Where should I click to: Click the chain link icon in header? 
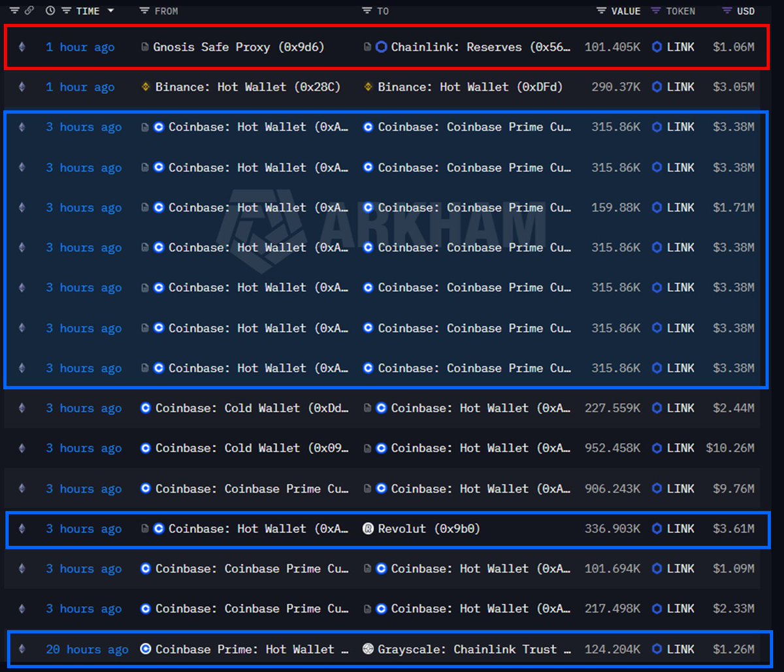tap(29, 10)
